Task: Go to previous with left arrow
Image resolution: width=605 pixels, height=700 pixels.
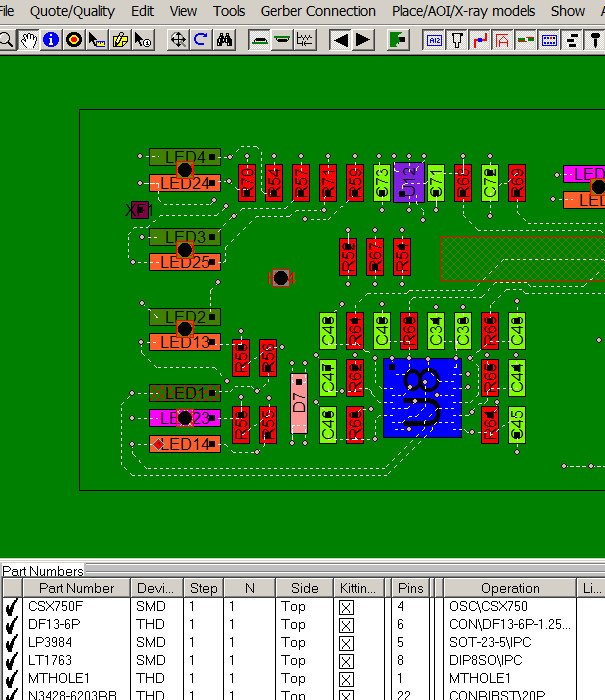Action: (x=341, y=40)
